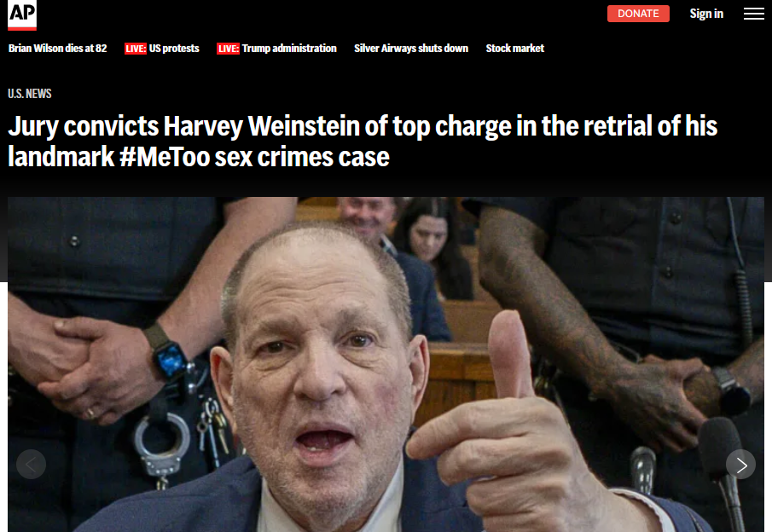Click the LIVE badge beside Trump administration

coord(228,49)
